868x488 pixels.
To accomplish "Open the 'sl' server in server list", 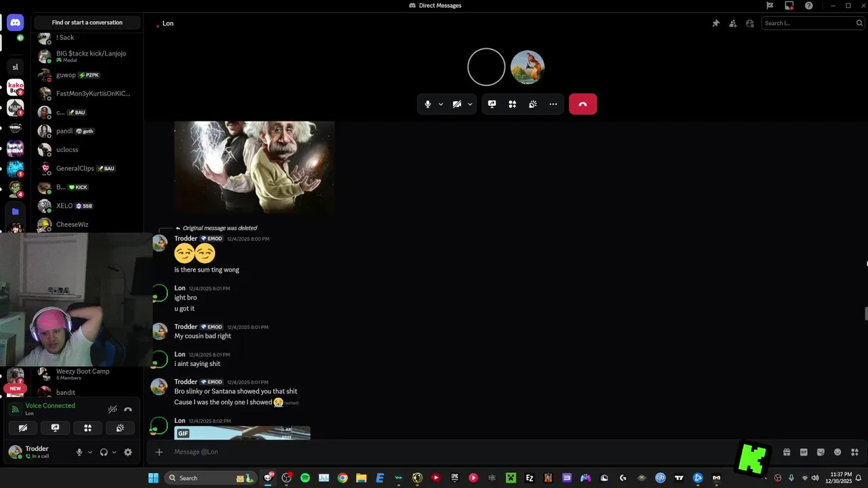I will tap(15, 67).
